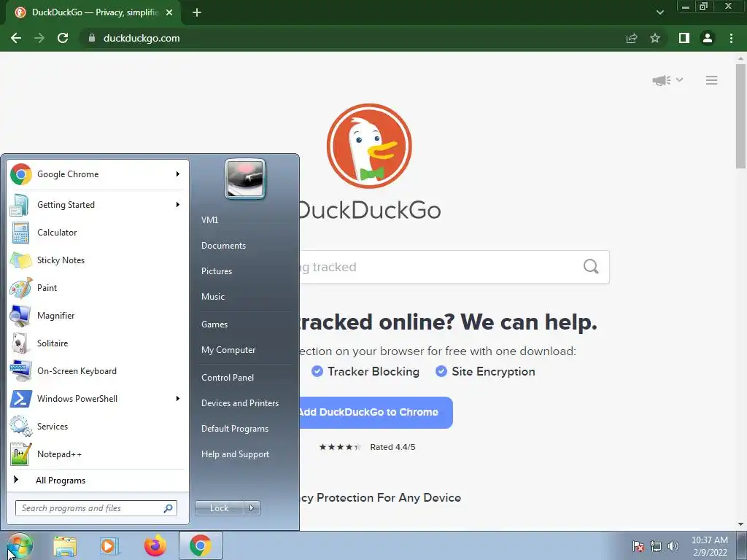Click Add DuckDuckGo to Chrome button

(x=376, y=413)
